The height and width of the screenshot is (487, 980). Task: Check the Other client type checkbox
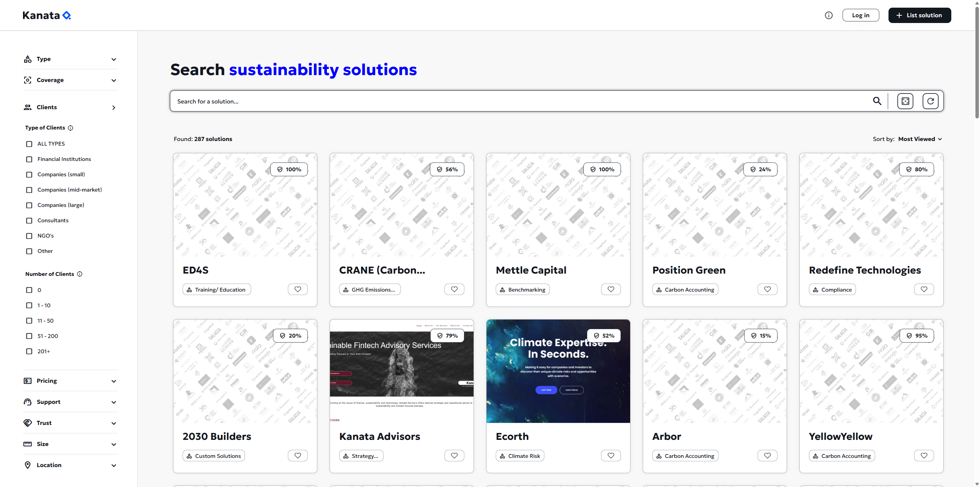[x=29, y=251]
